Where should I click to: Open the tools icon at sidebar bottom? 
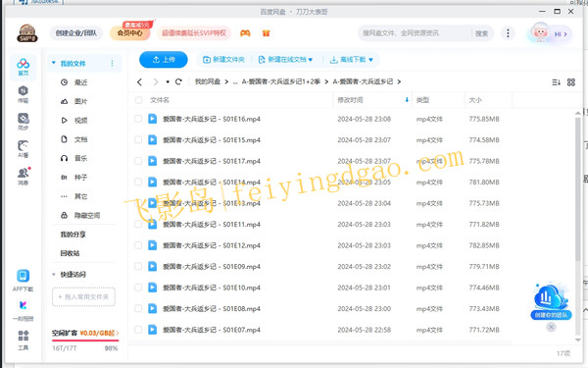pos(23,340)
